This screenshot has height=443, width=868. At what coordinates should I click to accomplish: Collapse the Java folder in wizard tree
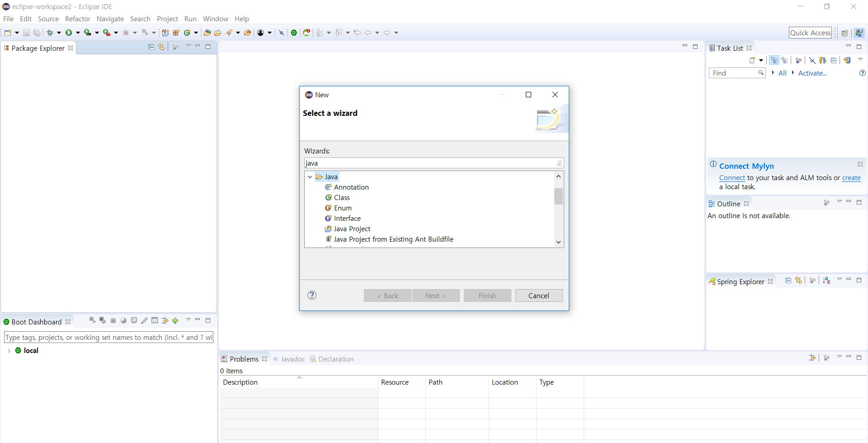pos(310,177)
